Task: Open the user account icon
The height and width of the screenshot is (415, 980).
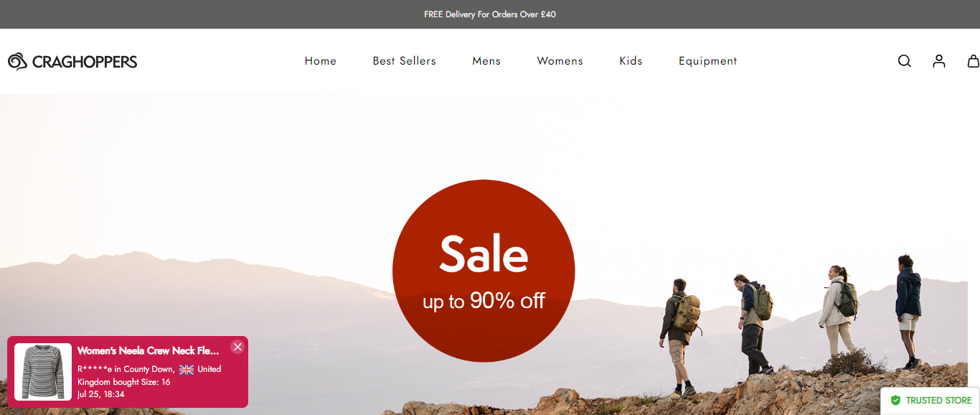Action: [x=939, y=61]
